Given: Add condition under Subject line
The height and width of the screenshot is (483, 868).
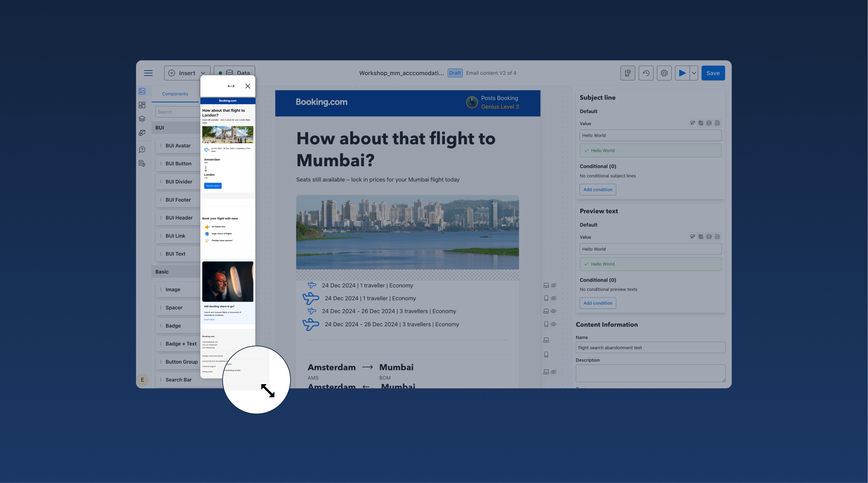Looking at the screenshot, I should (x=598, y=189).
